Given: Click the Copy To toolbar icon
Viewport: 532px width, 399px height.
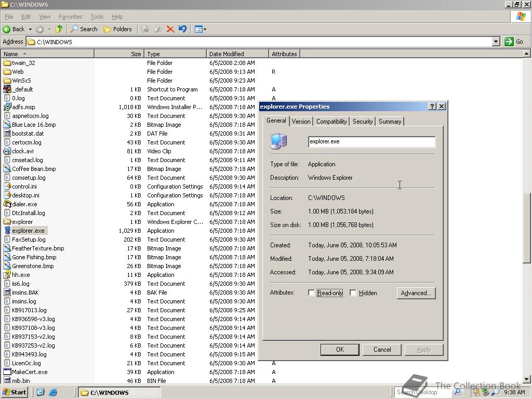Looking at the screenshot, I should point(158,29).
